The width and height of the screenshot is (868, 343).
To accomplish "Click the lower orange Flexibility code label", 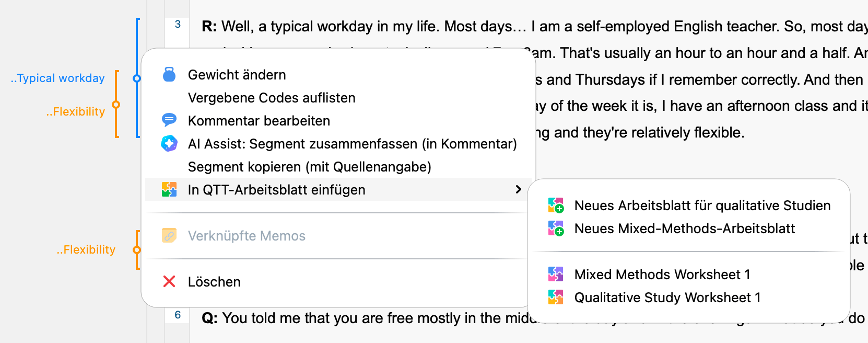I will [86, 250].
